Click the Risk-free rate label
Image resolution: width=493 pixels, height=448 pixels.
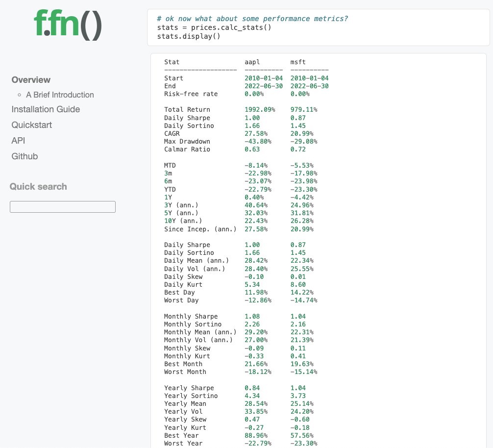coord(191,94)
